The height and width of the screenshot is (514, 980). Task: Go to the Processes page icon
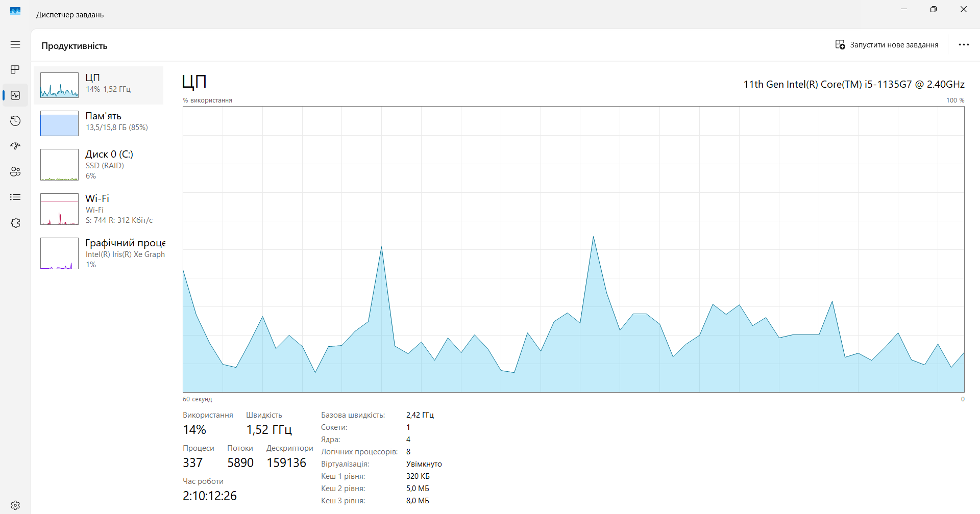coord(15,69)
